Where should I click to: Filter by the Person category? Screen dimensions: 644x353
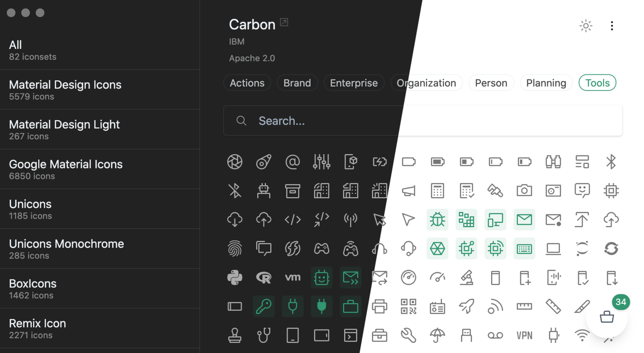point(491,83)
